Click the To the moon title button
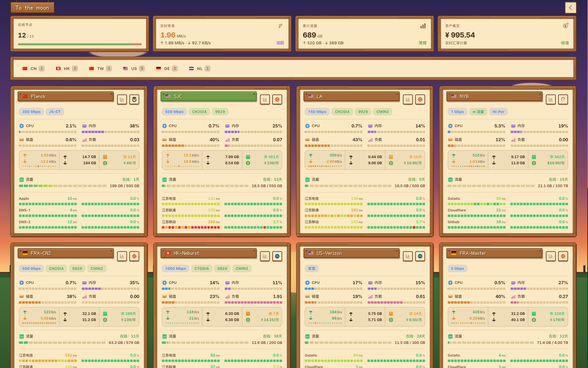The height and width of the screenshot is (368, 588). (32, 8)
